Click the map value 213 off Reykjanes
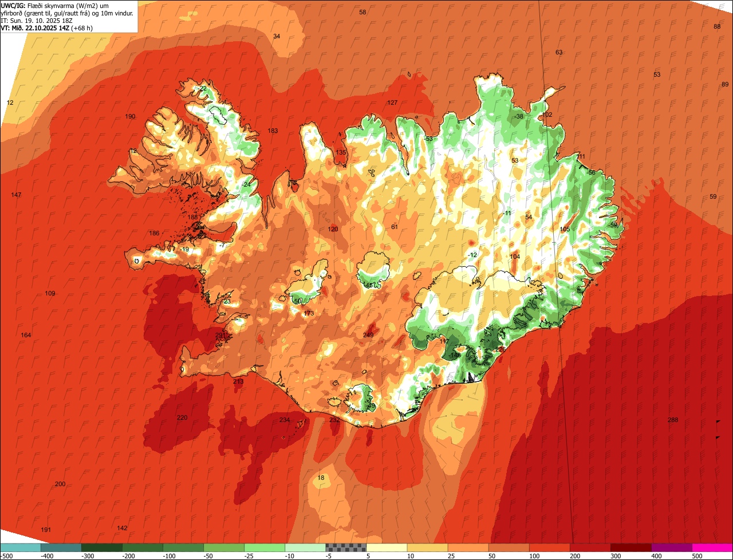Image resolution: width=733 pixels, height=560 pixels. pos(238,381)
